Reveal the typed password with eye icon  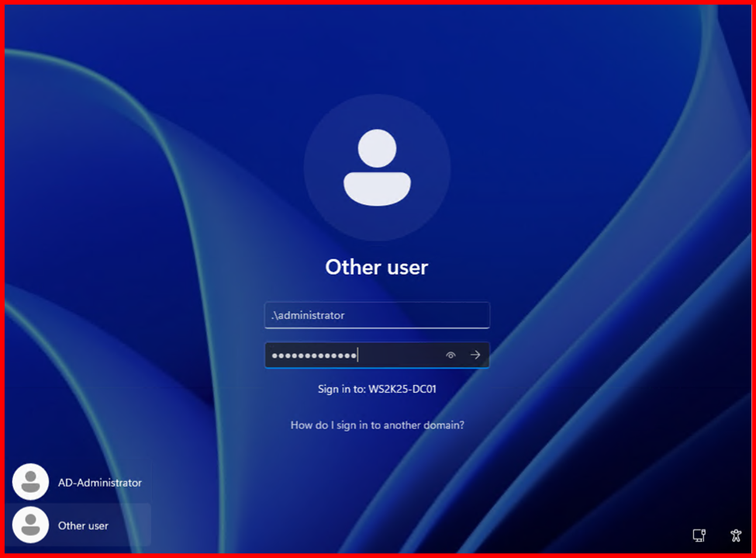pyautogui.click(x=450, y=355)
